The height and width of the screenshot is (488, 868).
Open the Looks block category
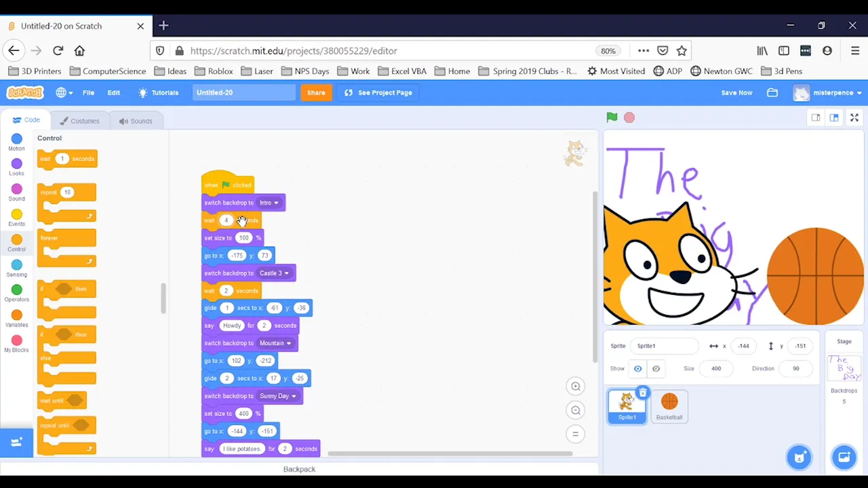coord(16,167)
